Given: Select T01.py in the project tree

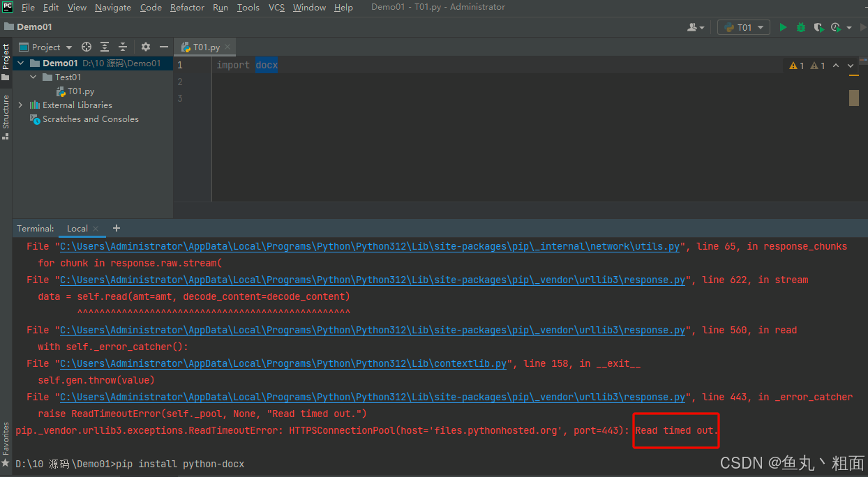Looking at the screenshot, I should click(75, 91).
